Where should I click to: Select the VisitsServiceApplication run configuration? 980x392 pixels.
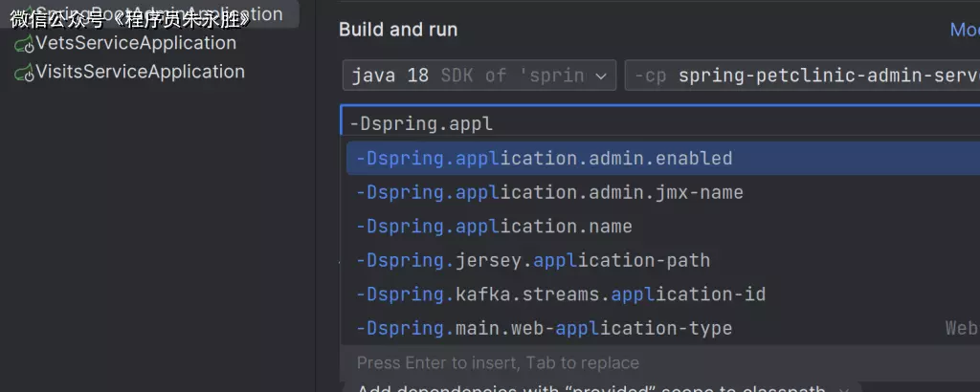(140, 72)
